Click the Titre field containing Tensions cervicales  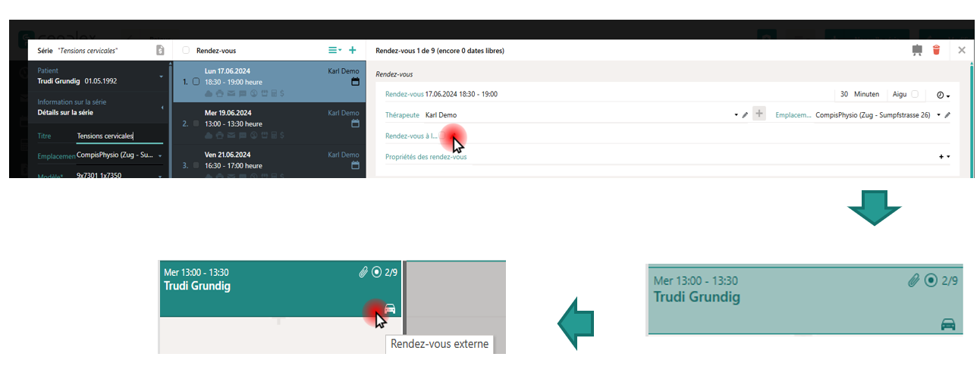coord(118,136)
